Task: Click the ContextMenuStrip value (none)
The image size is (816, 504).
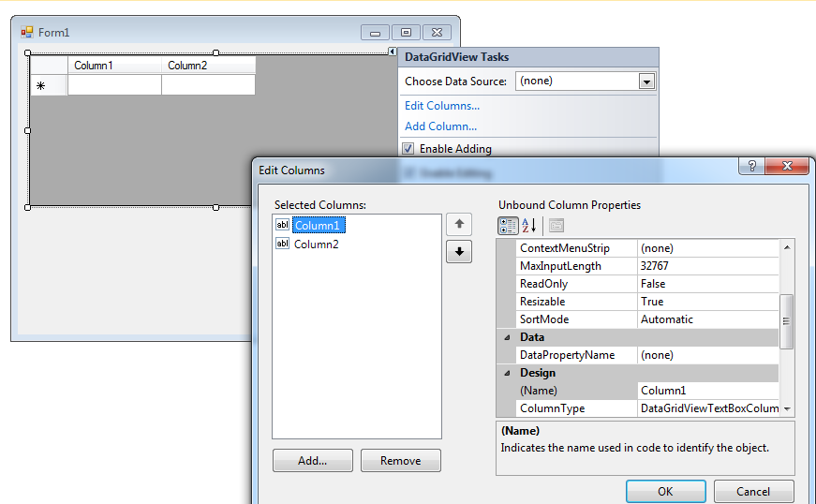Action: pos(707,248)
